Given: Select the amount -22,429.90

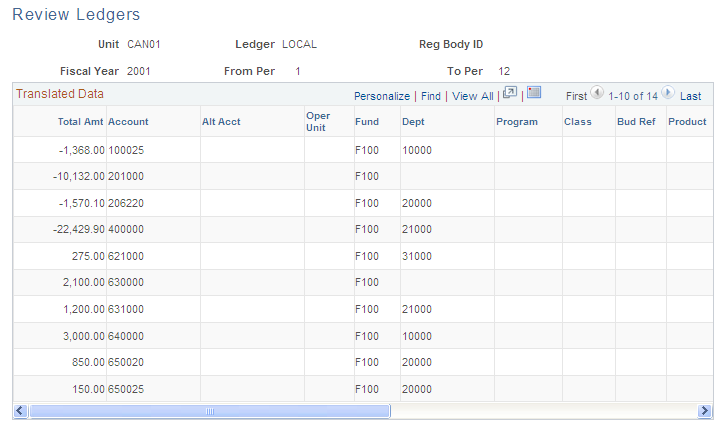Looking at the screenshot, I should tap(79, 229).
